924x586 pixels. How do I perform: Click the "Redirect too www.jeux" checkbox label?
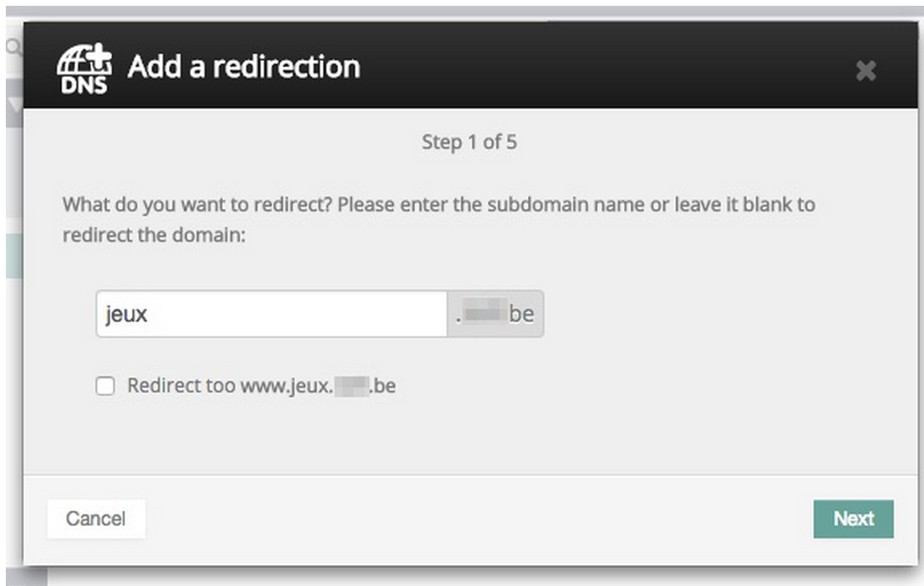click(261, 386)
